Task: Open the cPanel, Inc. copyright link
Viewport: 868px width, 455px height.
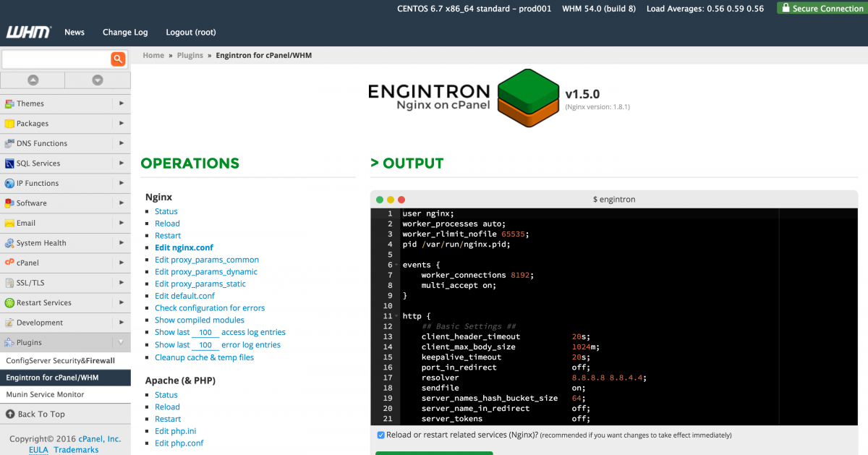Action: click(100, 438)
